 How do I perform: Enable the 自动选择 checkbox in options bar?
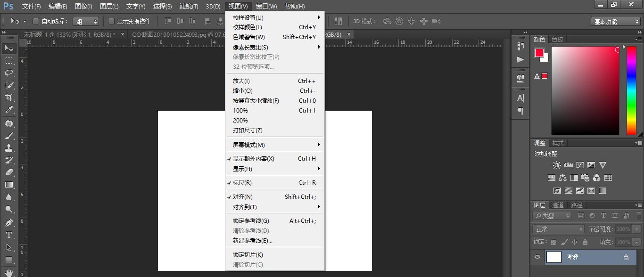[35, 21]
